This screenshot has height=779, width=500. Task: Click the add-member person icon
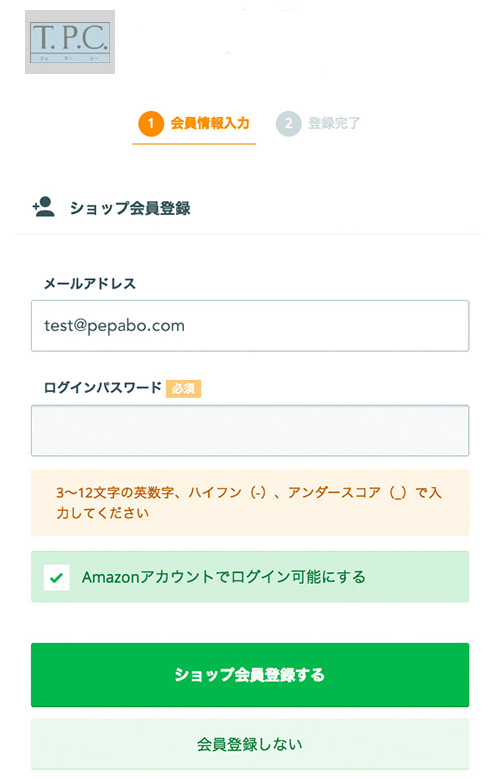point(44,207)
